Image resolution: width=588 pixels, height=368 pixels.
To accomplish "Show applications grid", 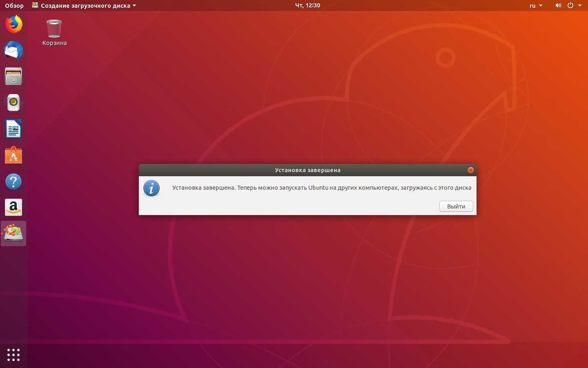I will pos(13,355).
